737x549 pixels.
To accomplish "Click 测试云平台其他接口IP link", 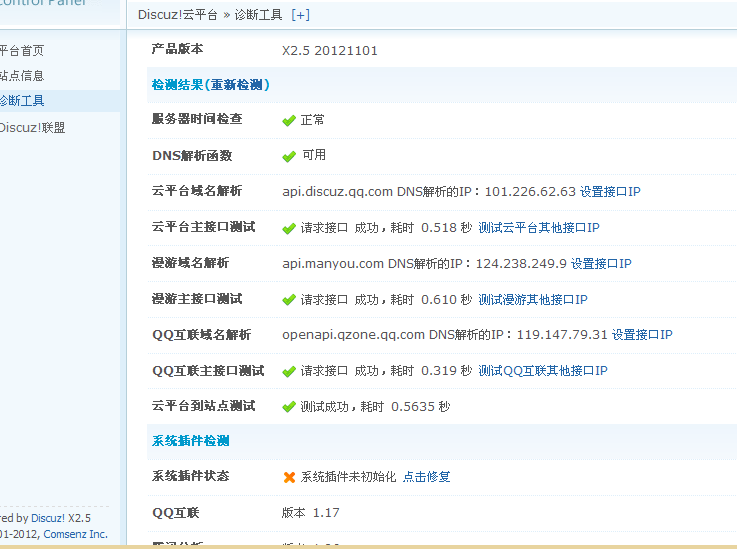I will pyautogui.click(x=539, y=228).
